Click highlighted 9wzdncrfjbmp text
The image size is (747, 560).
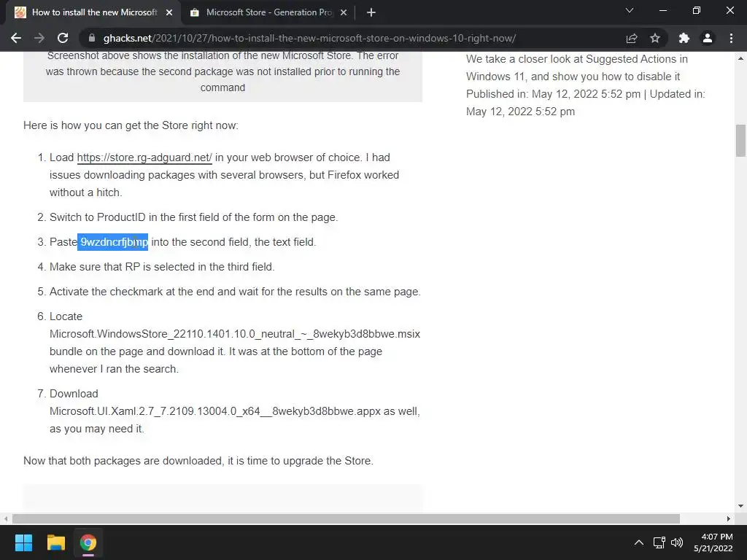[113, 242]
